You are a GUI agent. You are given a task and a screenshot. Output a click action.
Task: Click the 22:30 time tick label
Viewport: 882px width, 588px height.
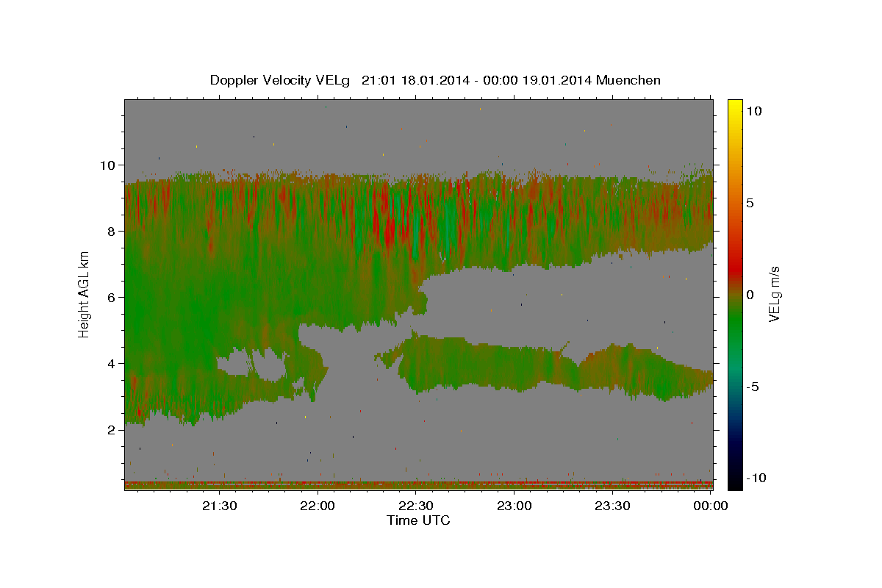(x=415, y=506)
